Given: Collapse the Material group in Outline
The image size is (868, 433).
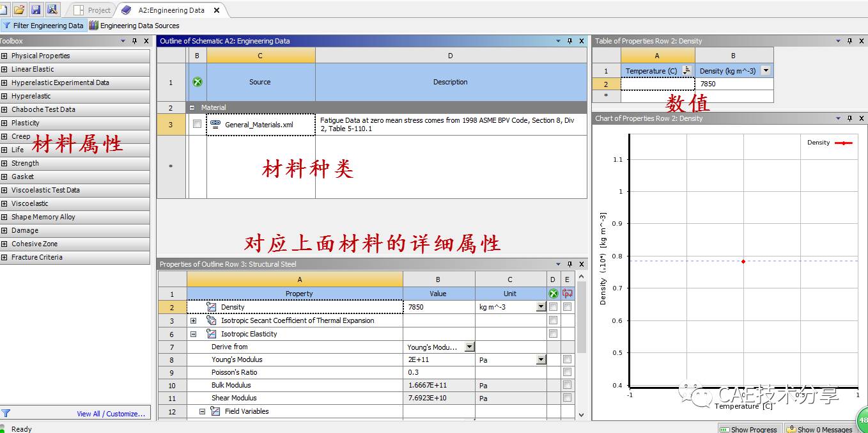Looking at the screenshot, I should pyautogui.click(x=192, y=107).
